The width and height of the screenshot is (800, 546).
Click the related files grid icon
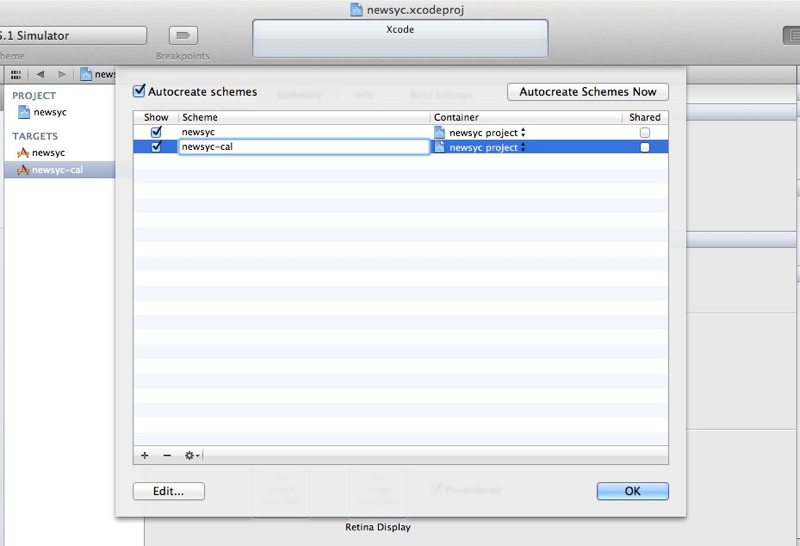coord(16,74)
